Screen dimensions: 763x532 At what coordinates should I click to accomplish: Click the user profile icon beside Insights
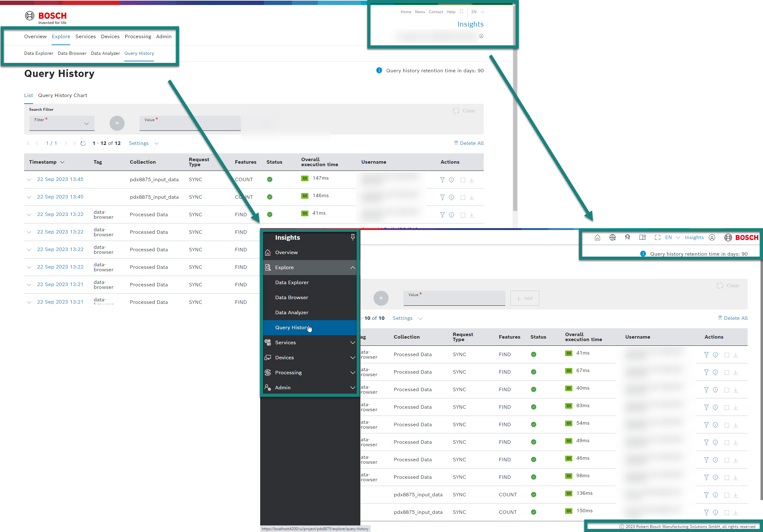tap(712, 238)
